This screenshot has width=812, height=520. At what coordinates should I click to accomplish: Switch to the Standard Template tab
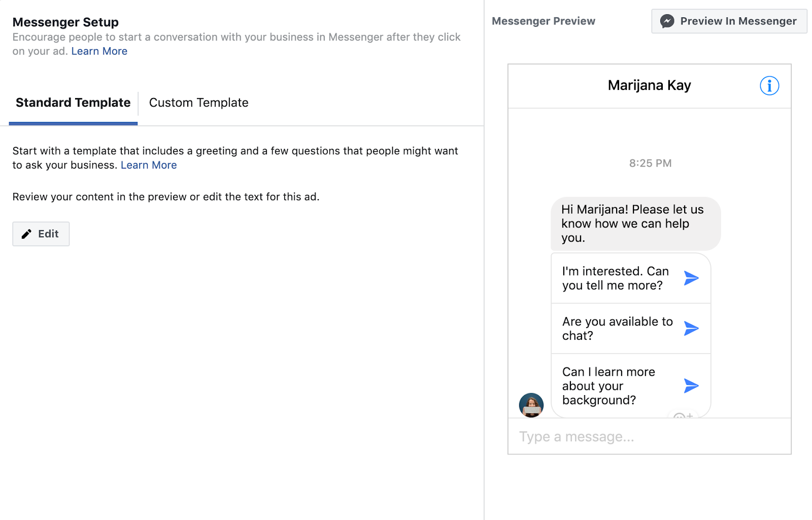(73, 103)
